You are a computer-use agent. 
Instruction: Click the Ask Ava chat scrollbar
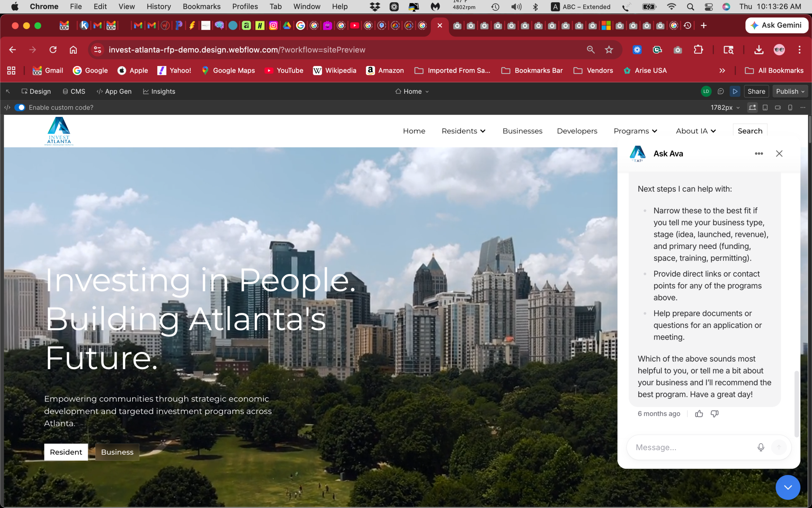(x=796, y=404)
